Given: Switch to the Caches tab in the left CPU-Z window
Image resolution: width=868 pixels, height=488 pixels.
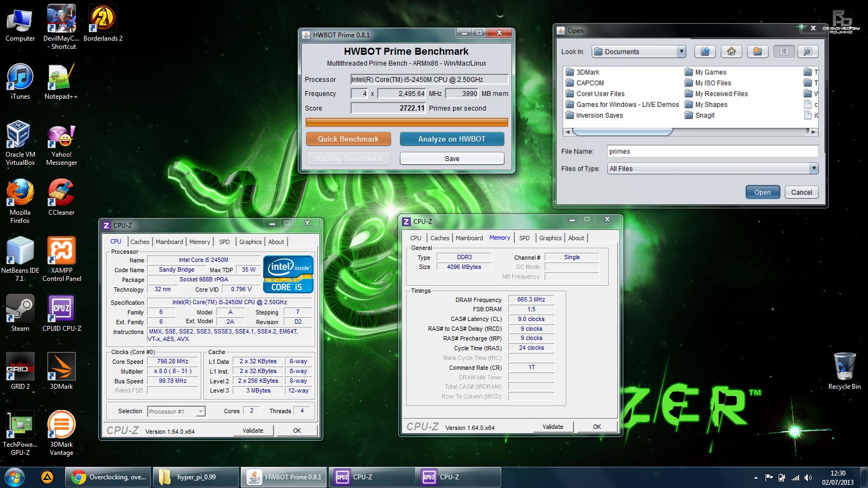Looking at the screenshot, I should pos(139,242).
